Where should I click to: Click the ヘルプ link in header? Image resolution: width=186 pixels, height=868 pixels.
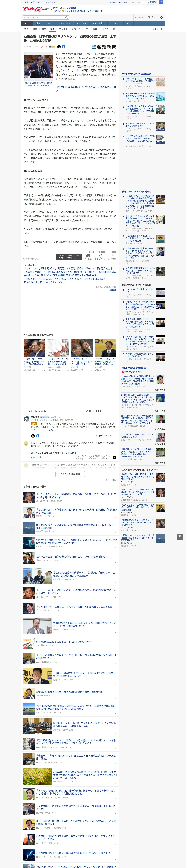click(x=127, y=2)
